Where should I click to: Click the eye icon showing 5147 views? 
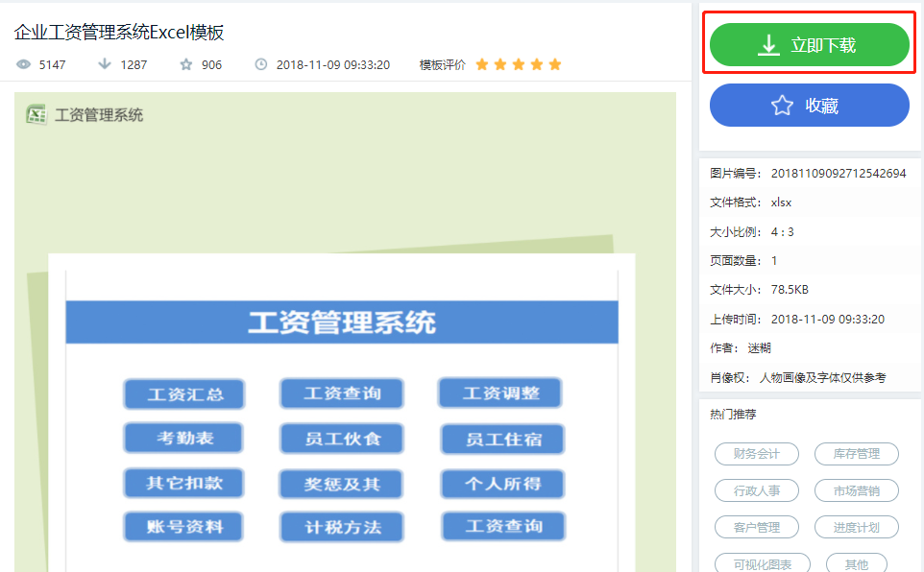point(21,64)
